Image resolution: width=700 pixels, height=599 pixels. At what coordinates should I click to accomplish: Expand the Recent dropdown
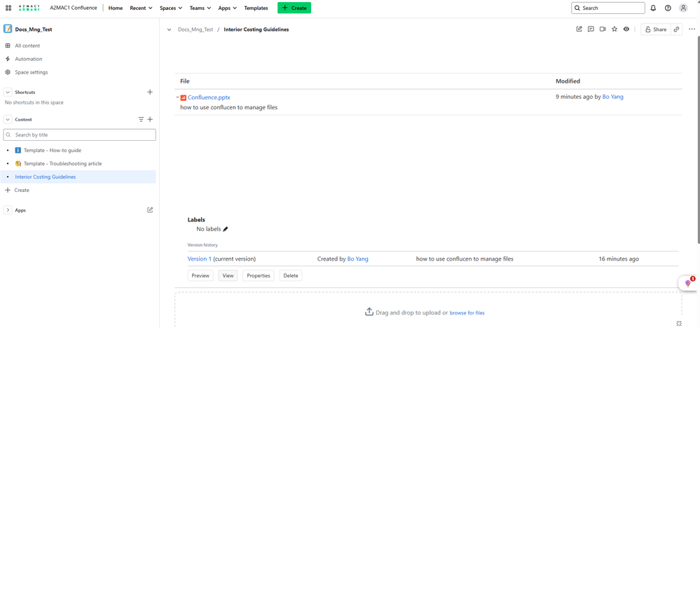coord(141,8)
